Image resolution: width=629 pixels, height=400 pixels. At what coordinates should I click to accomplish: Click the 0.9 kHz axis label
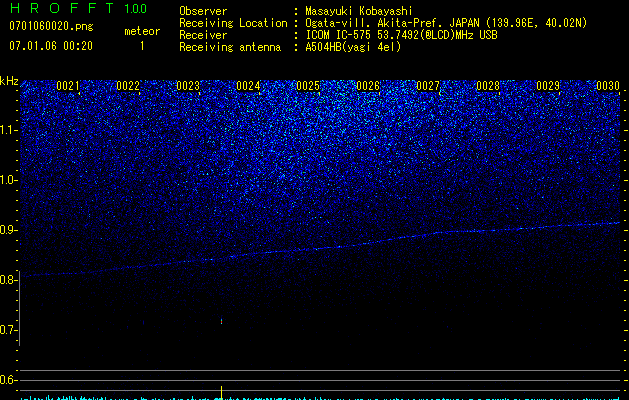(8, 230)
